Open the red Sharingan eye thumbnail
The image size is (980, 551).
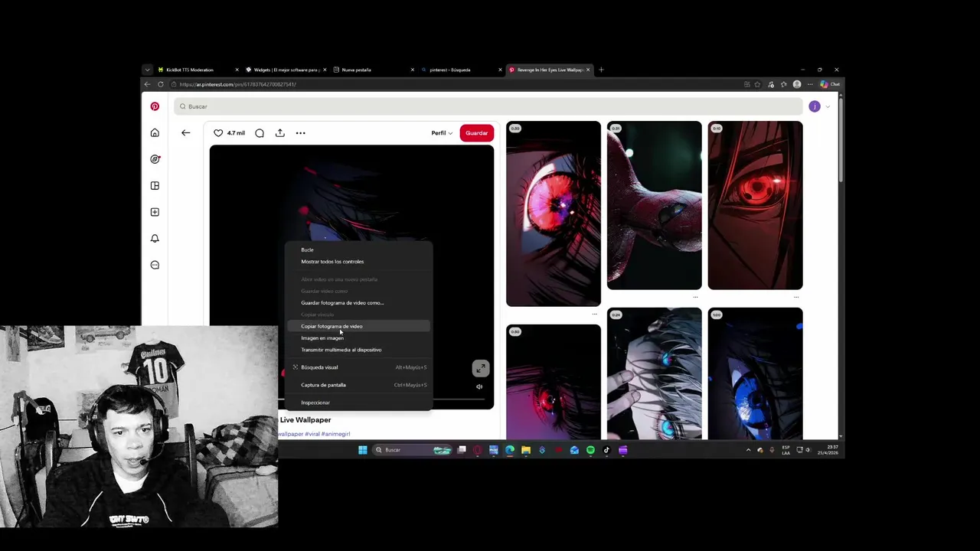tap(756, 205)
